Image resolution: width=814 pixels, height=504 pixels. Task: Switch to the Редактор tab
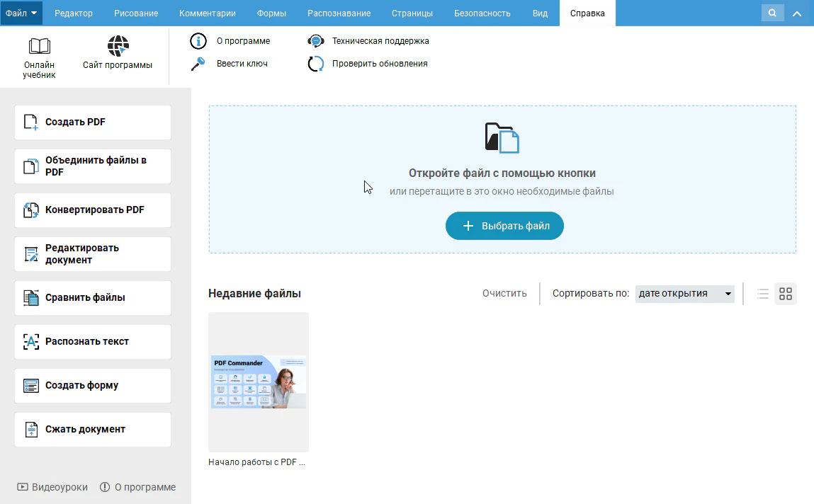(x=74, y=13)
